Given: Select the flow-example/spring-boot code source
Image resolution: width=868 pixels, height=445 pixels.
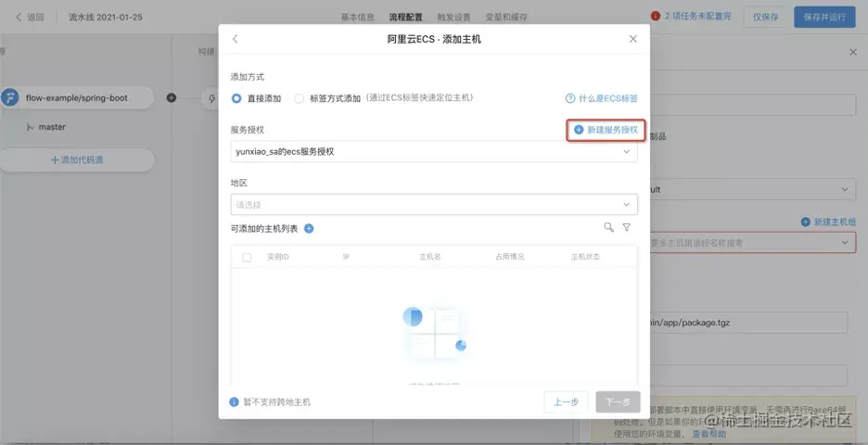Looking at the screenshot, I should tap(77, 98).
